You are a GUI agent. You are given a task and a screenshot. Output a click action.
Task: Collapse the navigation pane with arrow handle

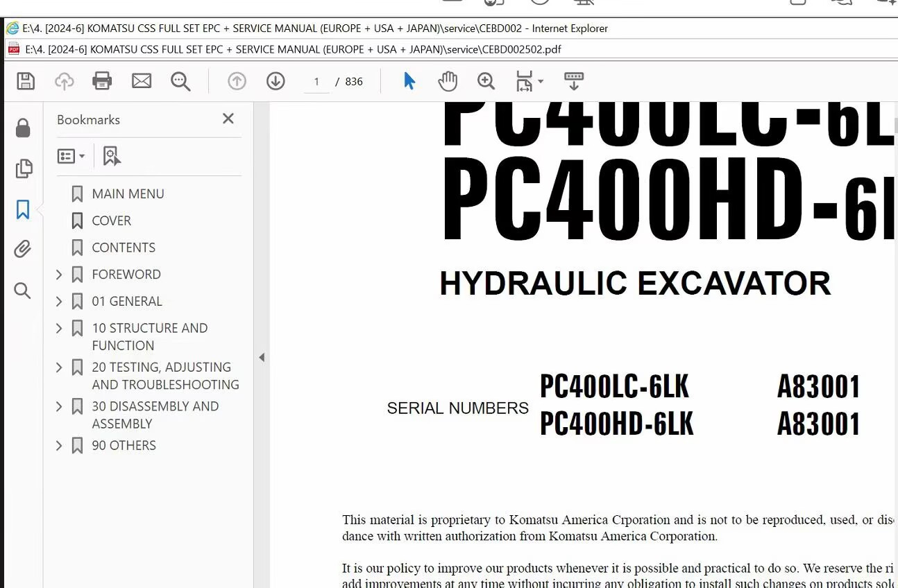[262, 357]
